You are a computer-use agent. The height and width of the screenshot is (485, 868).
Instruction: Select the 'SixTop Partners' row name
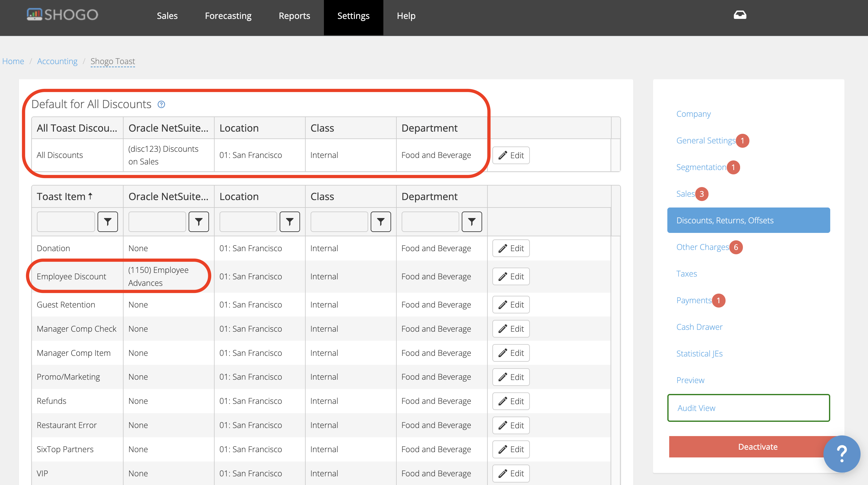tap(65, 449)
